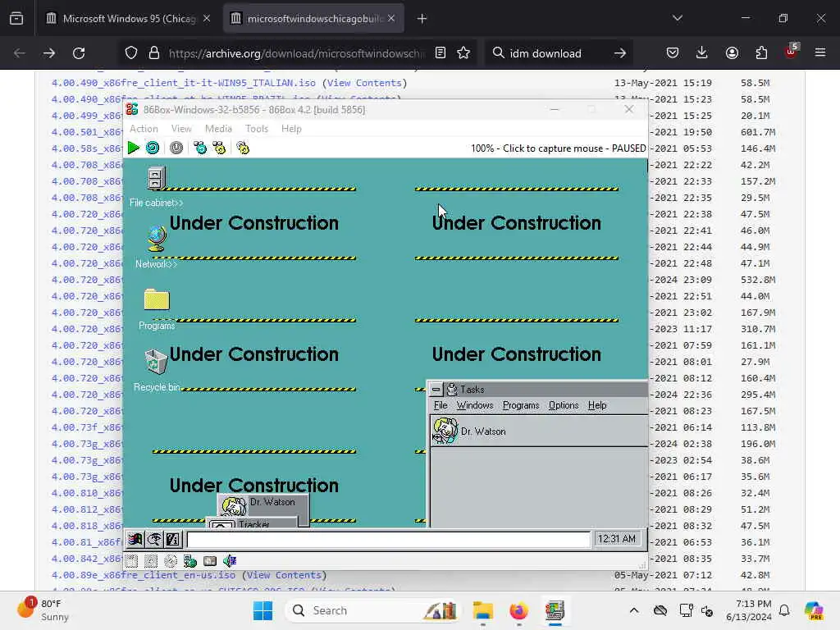Viewport: 840px width, 630px height.
Task: Click the Windows flag button in Chicago taskbar
Action: click(x=135, y=539)
